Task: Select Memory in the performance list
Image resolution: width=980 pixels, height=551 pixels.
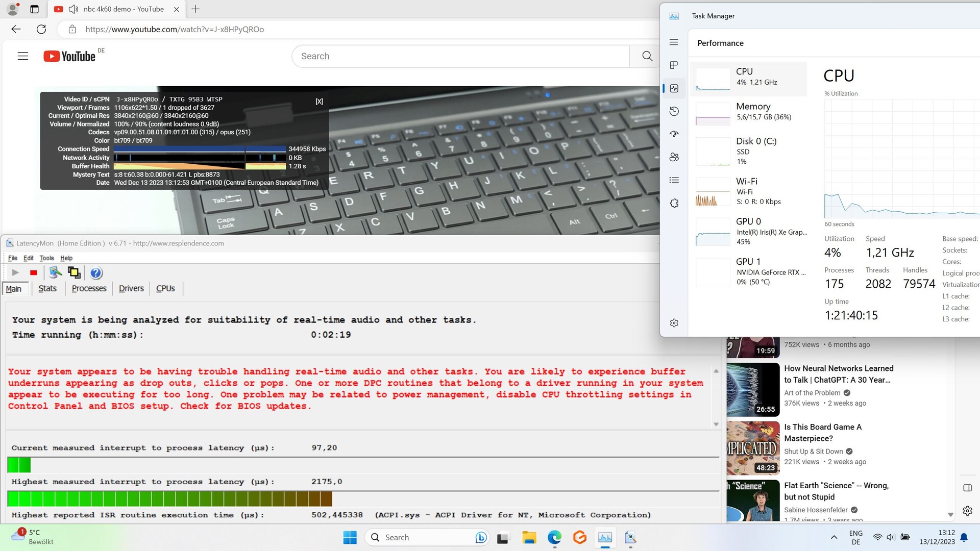Action: (750, 112)
